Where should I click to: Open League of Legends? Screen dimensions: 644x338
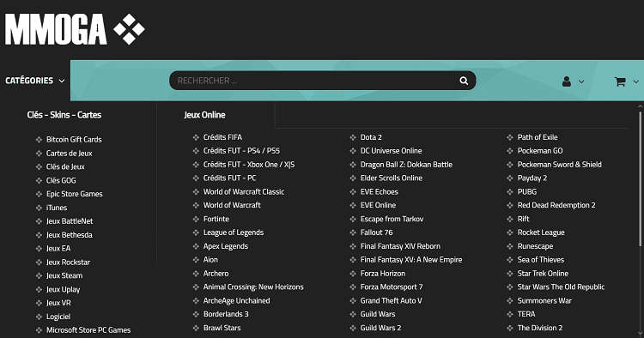[x=234, y=232]
